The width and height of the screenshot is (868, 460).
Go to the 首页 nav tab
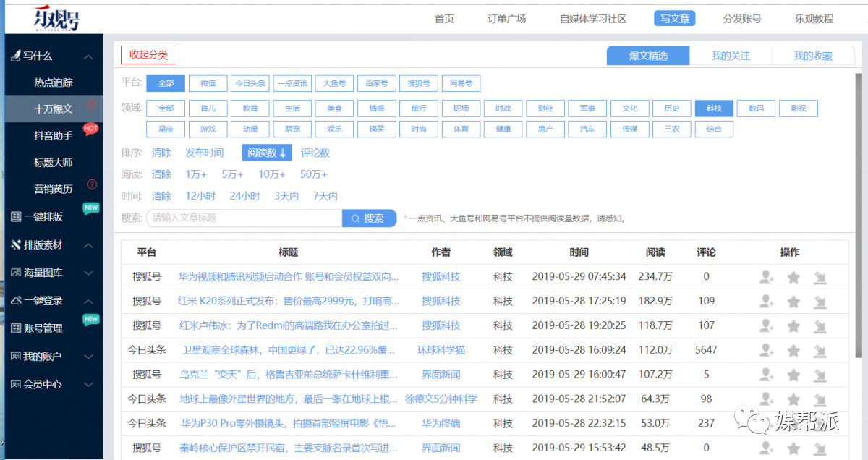click(444, 19)
